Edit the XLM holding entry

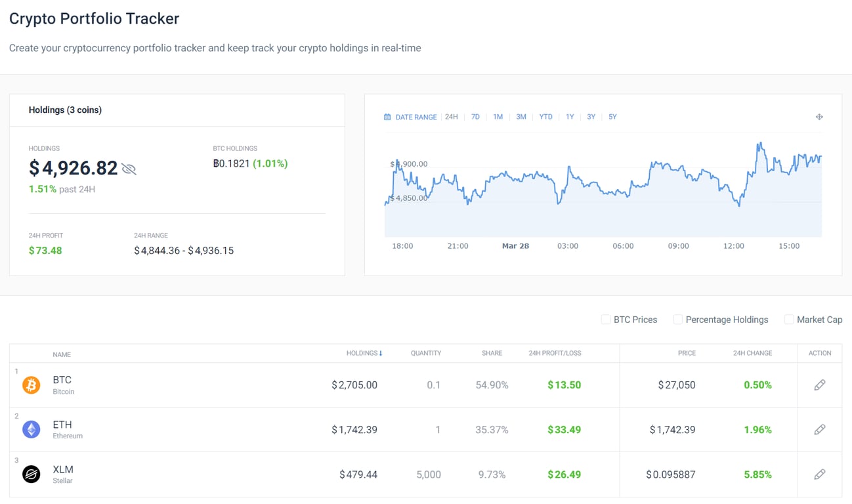(x=820, y=474)
